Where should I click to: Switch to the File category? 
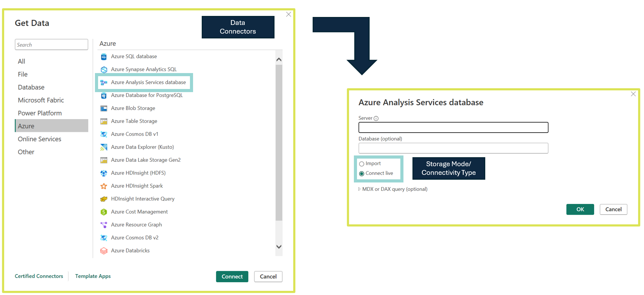click(x=23, y=74)
